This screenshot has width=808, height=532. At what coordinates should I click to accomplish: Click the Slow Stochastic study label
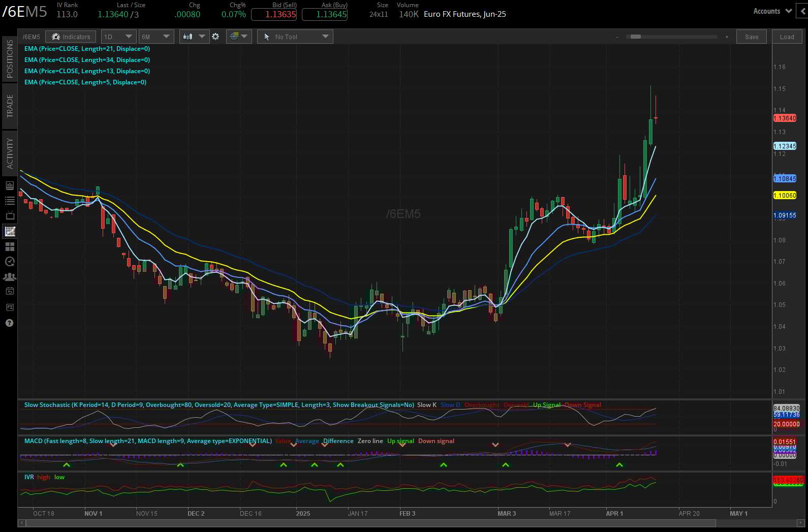[x=219, y=405]
